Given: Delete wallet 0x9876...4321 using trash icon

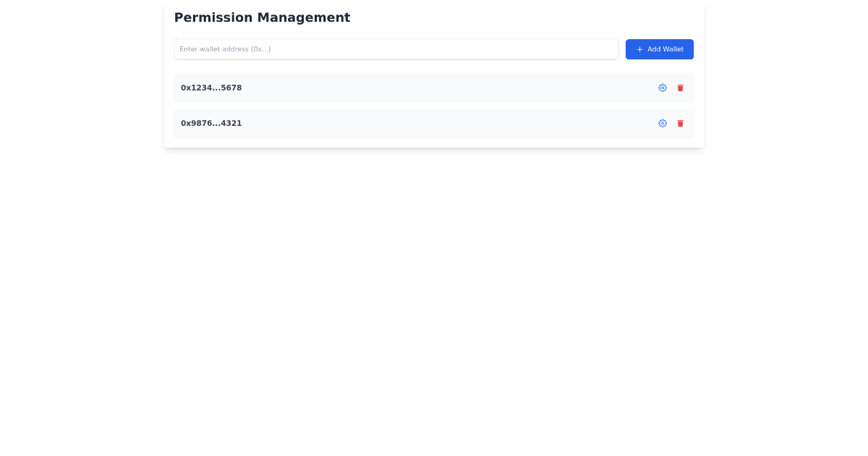Looking at the screenshot, I should point(680,123).
